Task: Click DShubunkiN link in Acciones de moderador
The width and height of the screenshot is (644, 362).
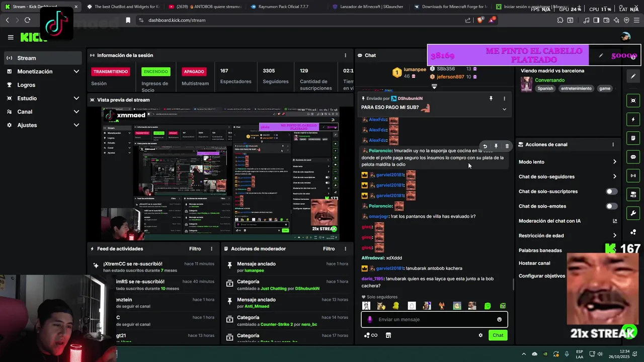Action: pos(307,289)
